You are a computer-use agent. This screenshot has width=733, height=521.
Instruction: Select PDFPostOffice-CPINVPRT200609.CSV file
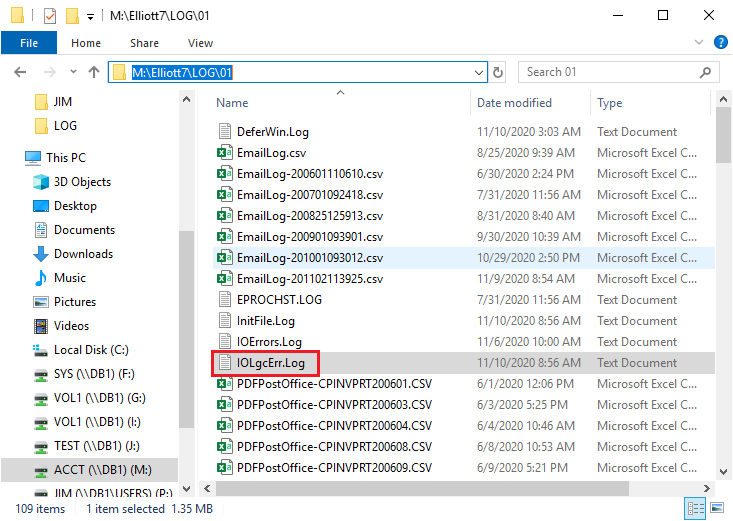click(x=334, y=468)
